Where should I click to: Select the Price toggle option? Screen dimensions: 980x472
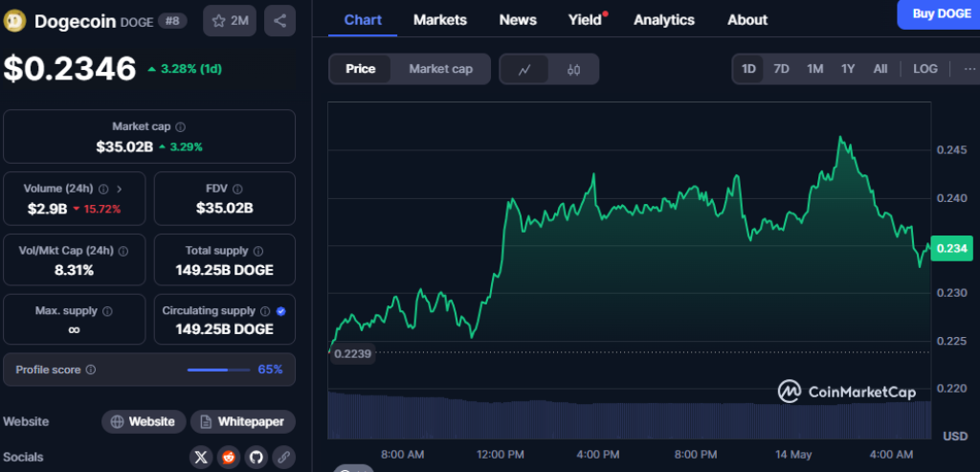point(361,69)
